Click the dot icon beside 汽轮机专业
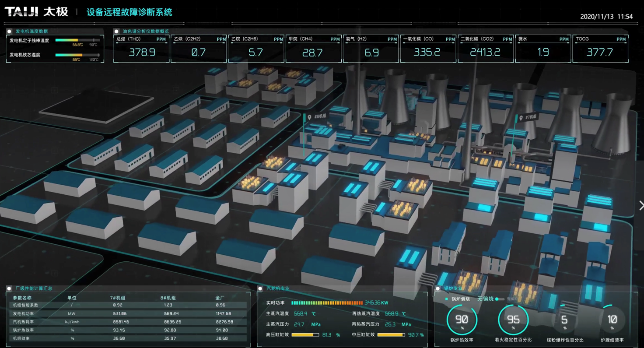The image size is (644, 348). click(260, 288)
